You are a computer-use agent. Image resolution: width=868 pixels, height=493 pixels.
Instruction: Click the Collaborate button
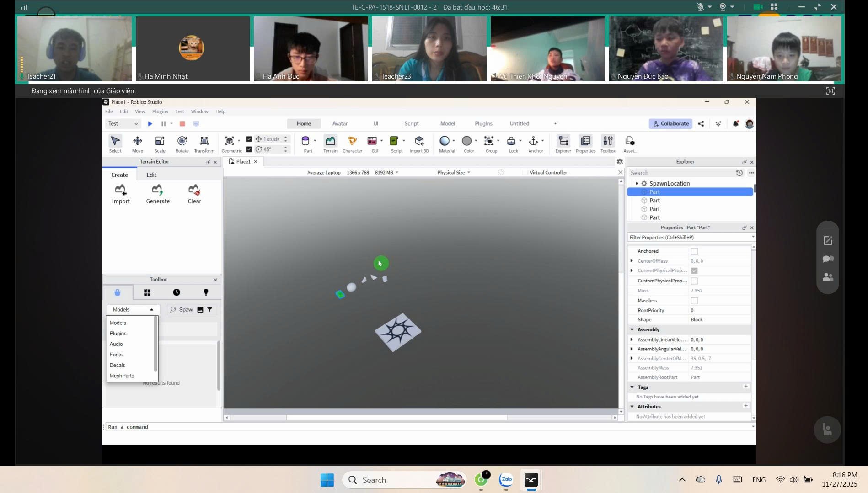(670, 124)
